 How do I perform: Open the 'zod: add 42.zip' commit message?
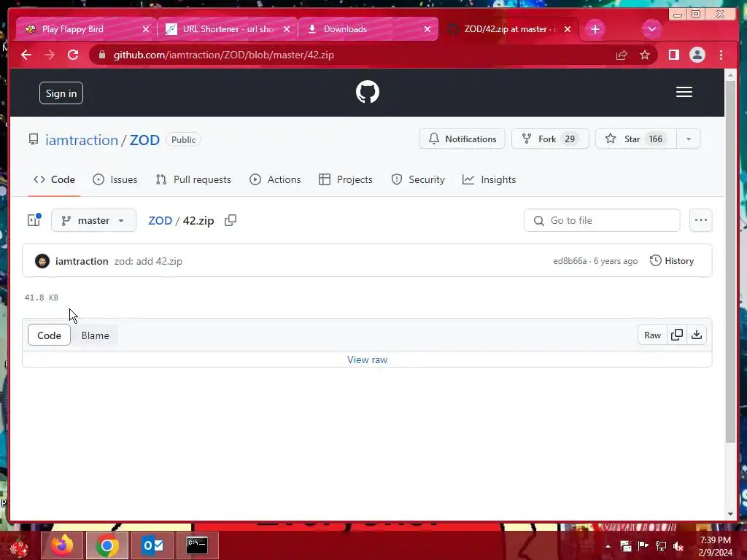click(x=148, y=262)
